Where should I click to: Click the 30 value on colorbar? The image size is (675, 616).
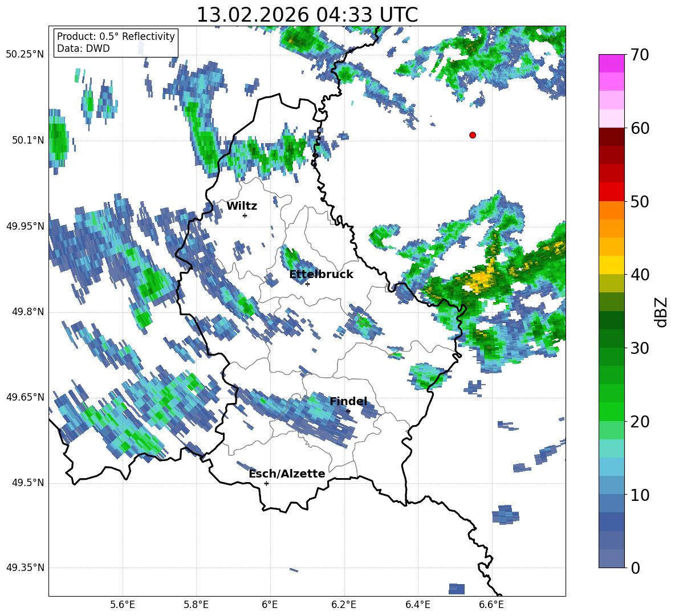pyautogui.click(x=640, y=348)
